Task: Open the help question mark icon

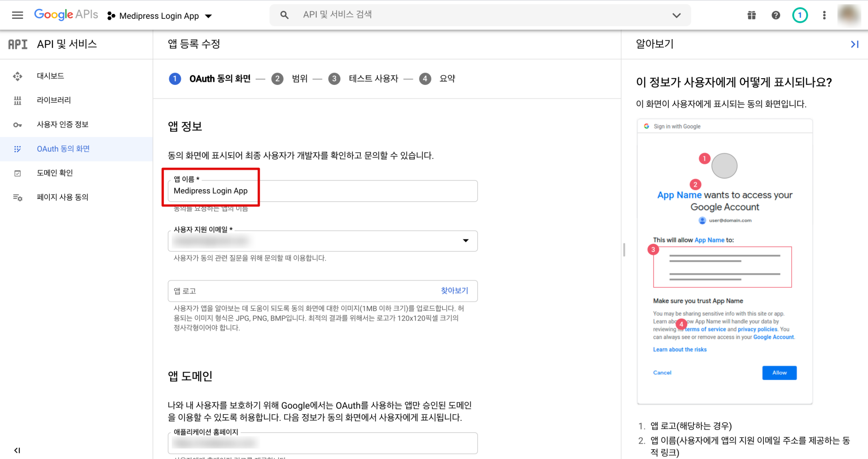Action: coord(776,15)
